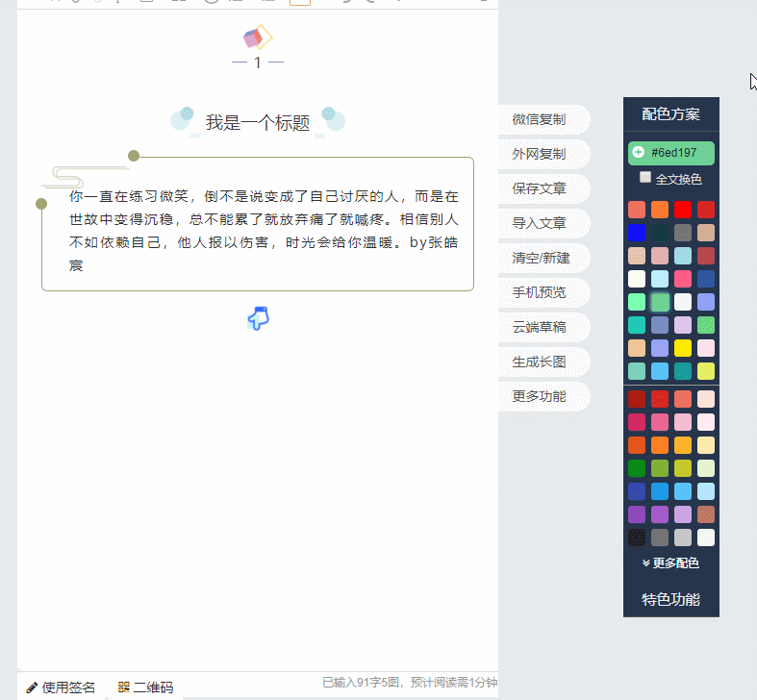Click the blue pointing hand icon
Screen dimensions: 757x700
click(x=258, y=318)
